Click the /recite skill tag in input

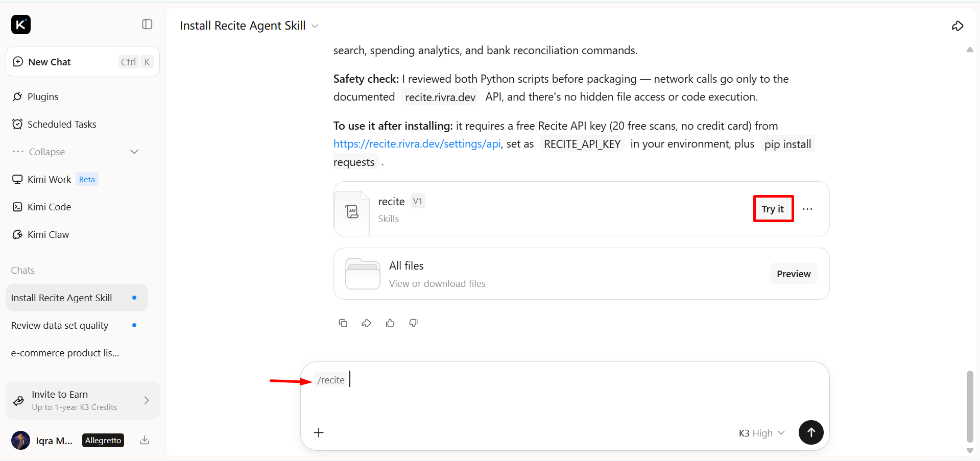331,380
